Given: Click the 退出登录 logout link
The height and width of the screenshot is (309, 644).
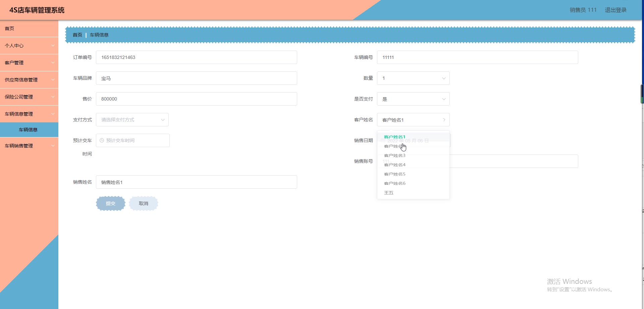Looking at the screenshot, I should click(x=616, y=10).
